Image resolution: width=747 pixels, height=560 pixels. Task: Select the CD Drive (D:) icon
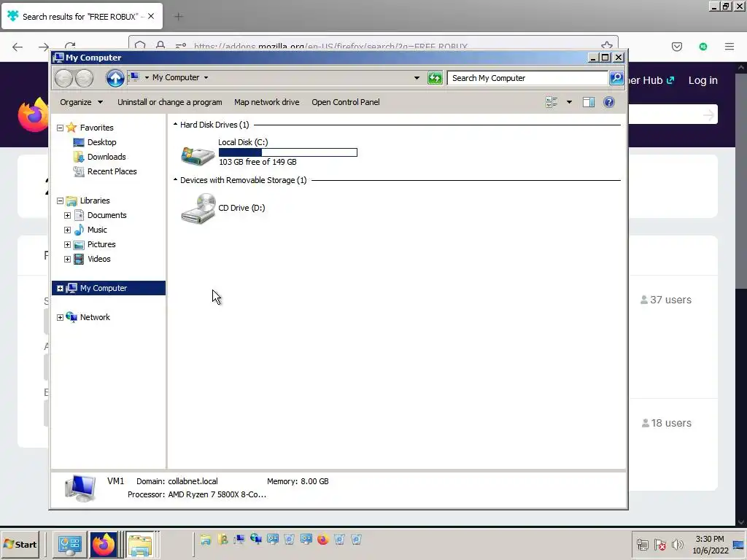tap(198, 208)
